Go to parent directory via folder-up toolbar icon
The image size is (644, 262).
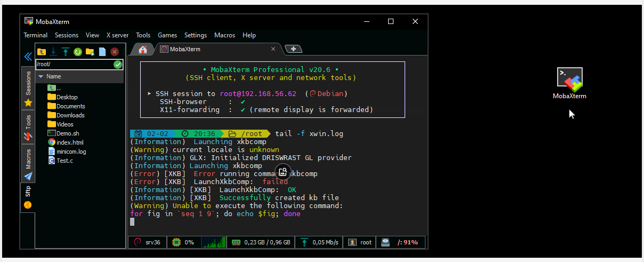[x=42, y=52]
